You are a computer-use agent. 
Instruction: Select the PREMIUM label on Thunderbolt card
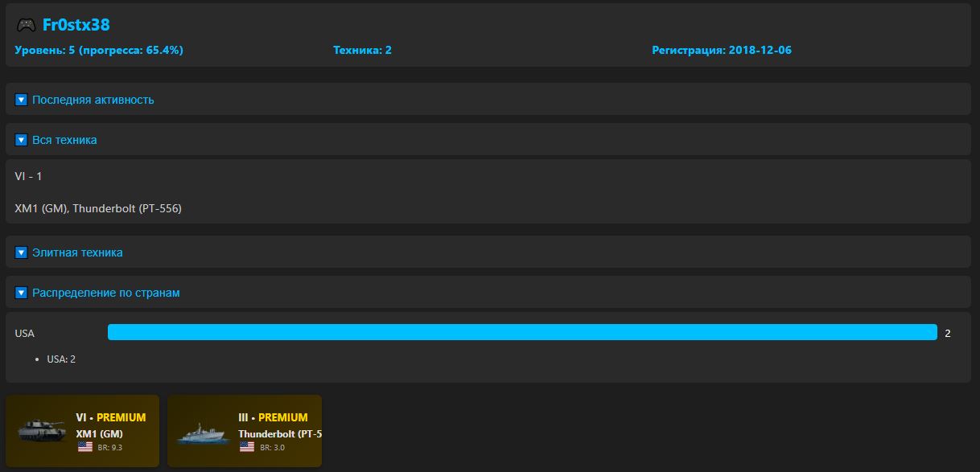pyautogui.click(x=282, y=417)
